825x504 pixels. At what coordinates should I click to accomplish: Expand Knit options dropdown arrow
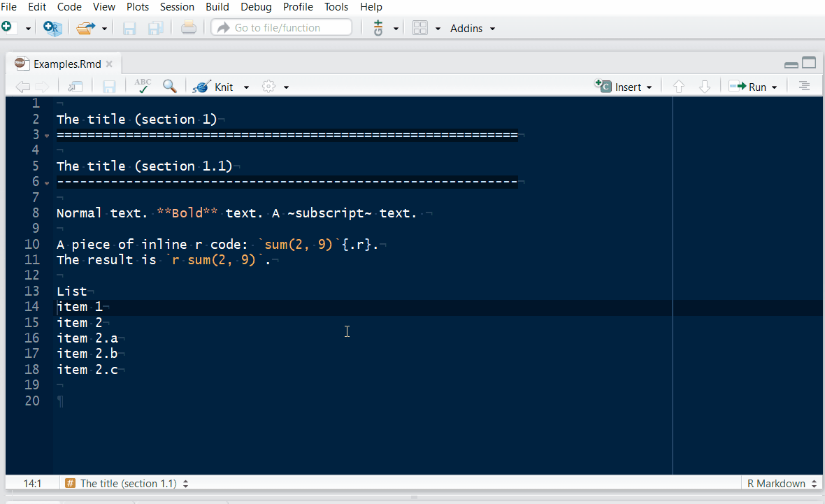246,87
